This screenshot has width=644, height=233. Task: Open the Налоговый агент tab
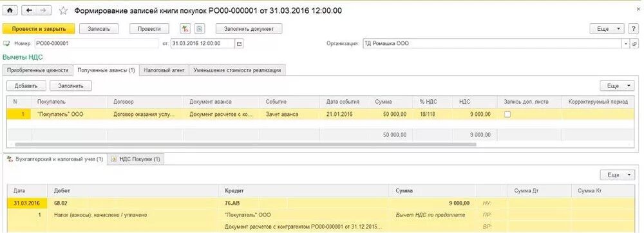[x=164, y=70]
